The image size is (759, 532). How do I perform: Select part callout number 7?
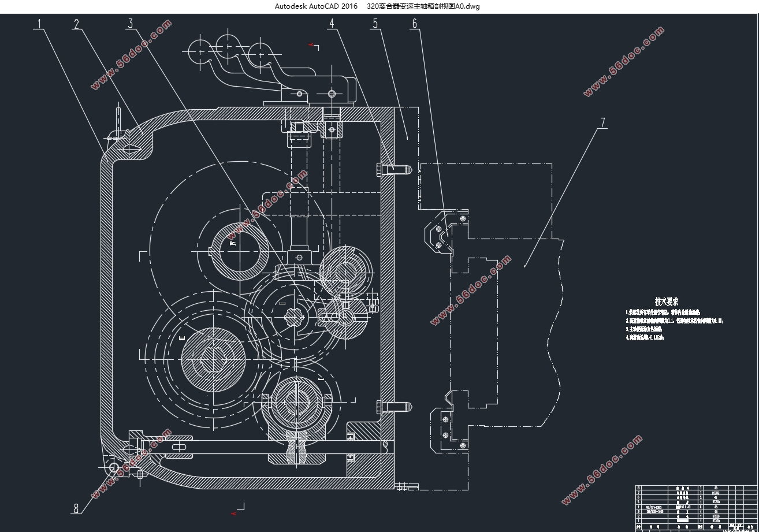click(602, 122)
